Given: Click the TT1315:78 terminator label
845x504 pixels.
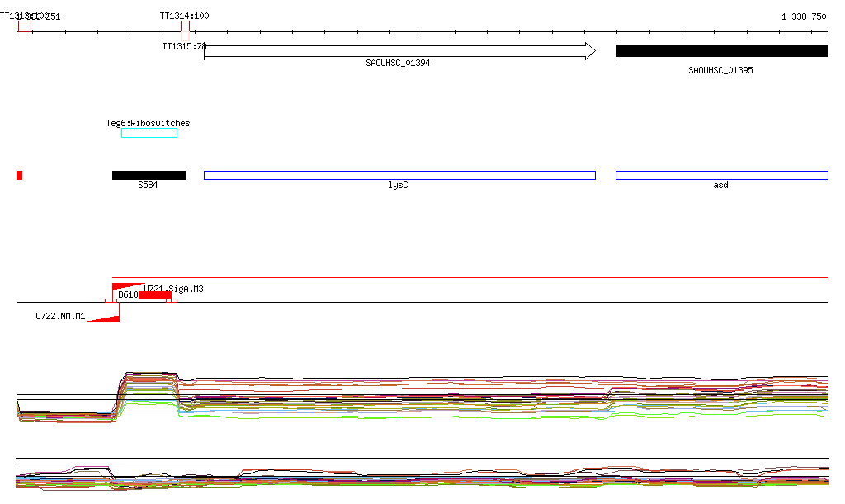Looking at the screenshot, I should click(x=183, y=46).
